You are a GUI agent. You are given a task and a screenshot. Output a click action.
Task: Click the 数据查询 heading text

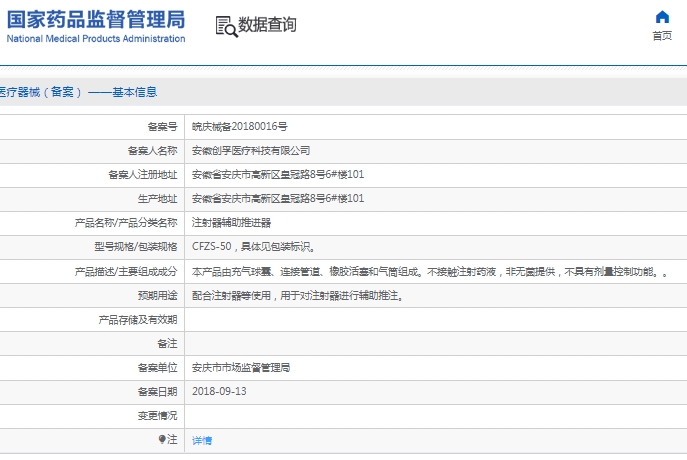point(267,25)
